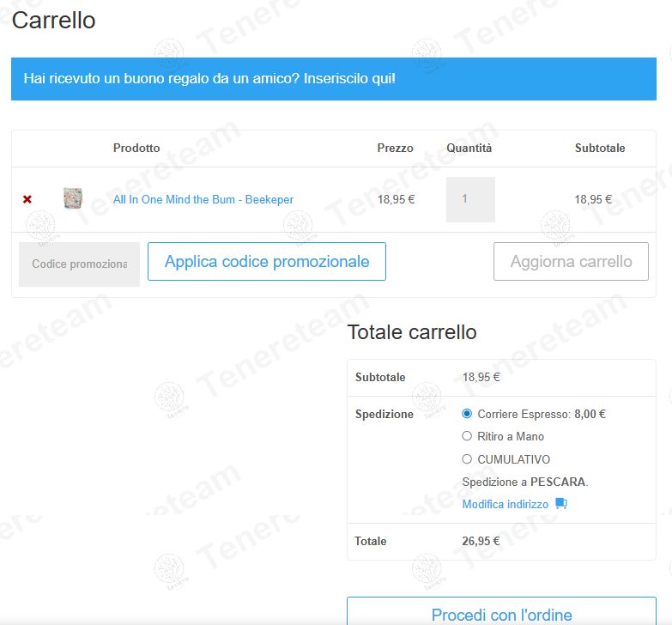Open All In One Mind the Bum - Beekeper link
This screenshot has height=625, width=672.
click(203, 199)
